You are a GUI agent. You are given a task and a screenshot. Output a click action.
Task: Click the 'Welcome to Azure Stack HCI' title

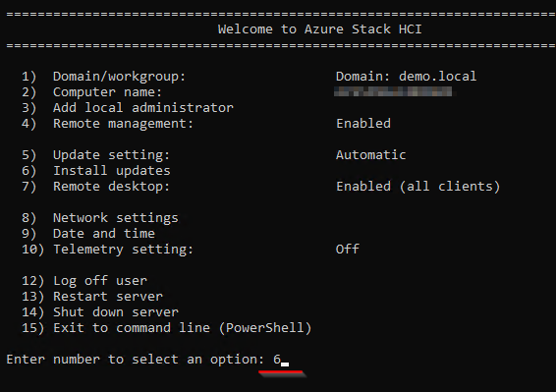[320, 29]
